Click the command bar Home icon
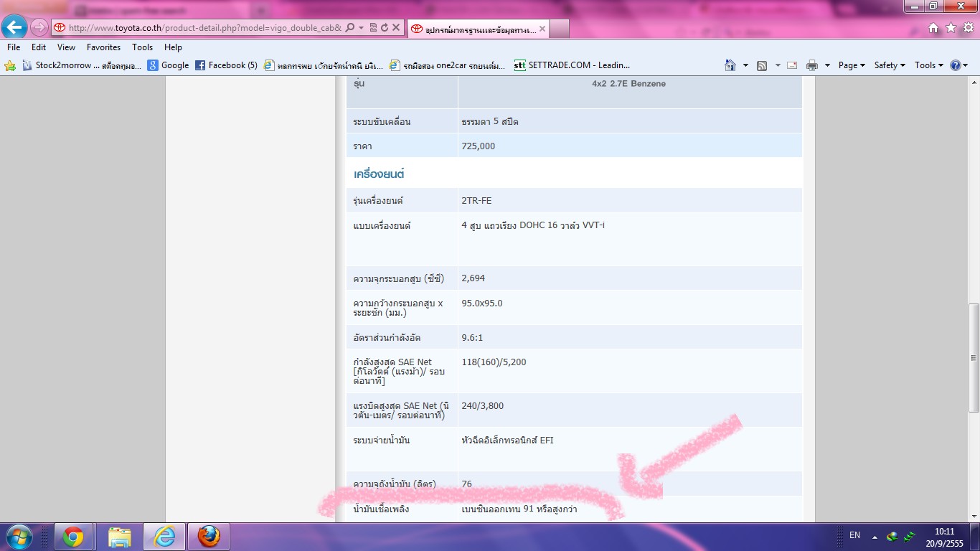Image resolution: width=980 pixels, height=551 pixels. [730, 65]
